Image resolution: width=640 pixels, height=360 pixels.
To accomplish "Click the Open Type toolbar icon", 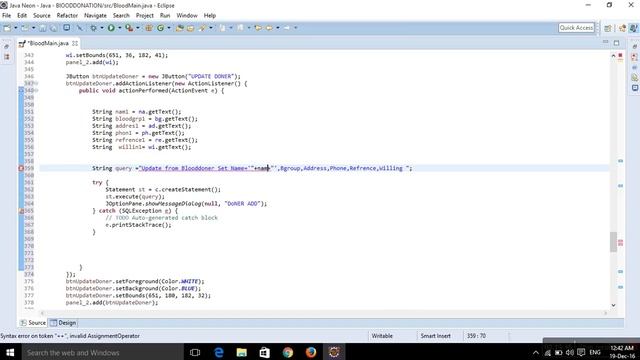I will click(x=180, y=28).
